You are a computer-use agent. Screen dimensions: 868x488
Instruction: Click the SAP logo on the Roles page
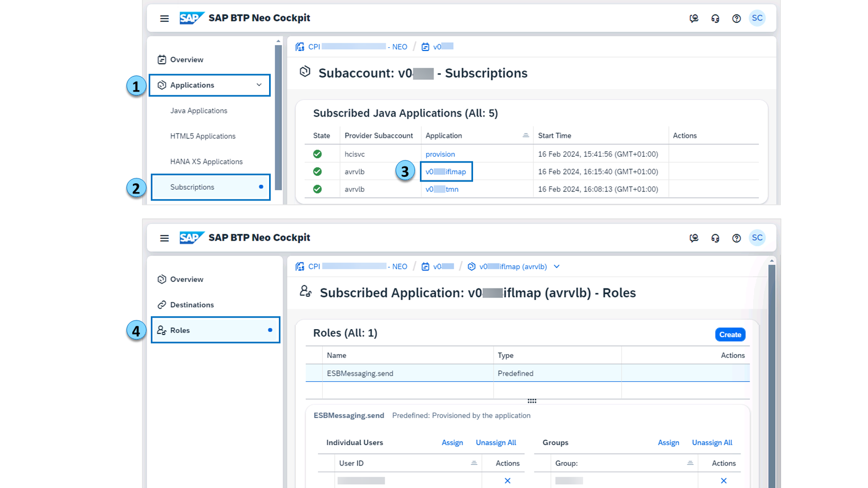[192, 237]
